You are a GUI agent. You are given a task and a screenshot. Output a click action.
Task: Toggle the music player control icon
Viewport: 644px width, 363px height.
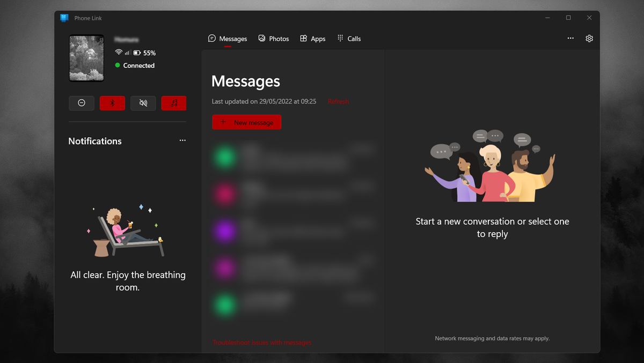click(174, 103)
